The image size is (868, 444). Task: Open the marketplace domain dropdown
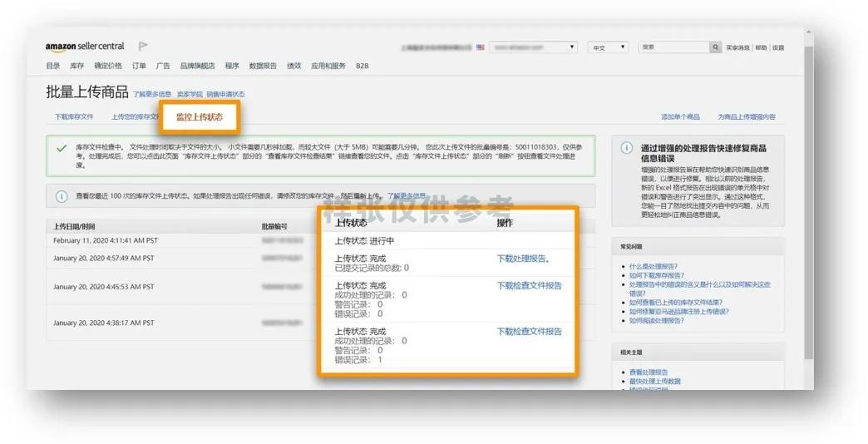coord(533,47)
